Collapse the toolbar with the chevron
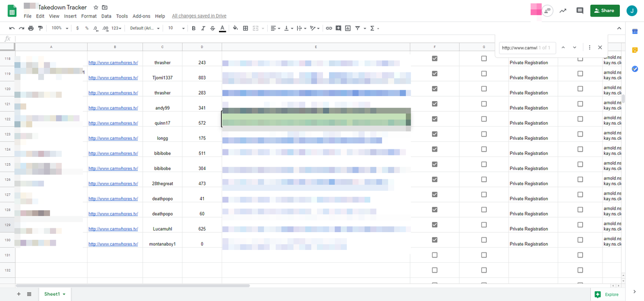The width and height of the screenshot is (644, 301). coord(618,28)
